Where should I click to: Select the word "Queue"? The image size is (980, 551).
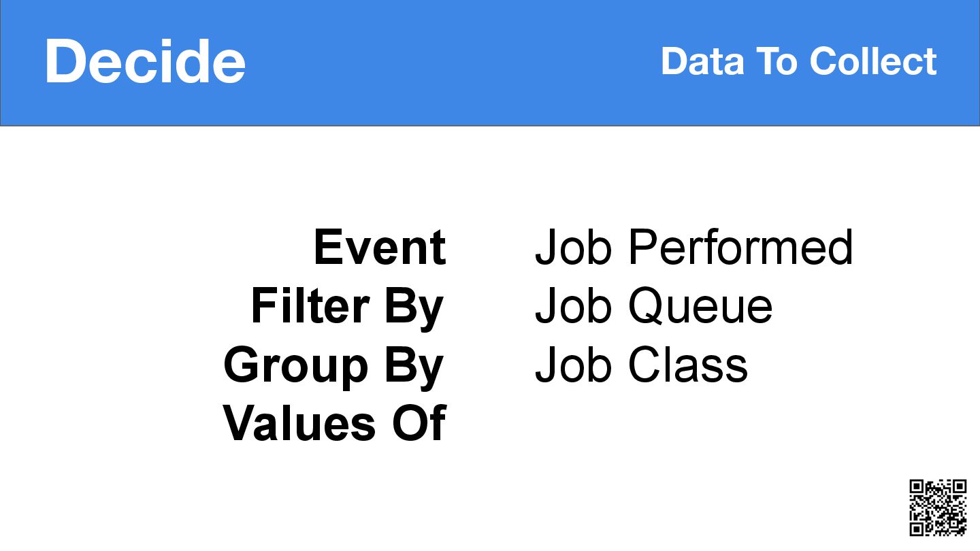pos(700,307)
